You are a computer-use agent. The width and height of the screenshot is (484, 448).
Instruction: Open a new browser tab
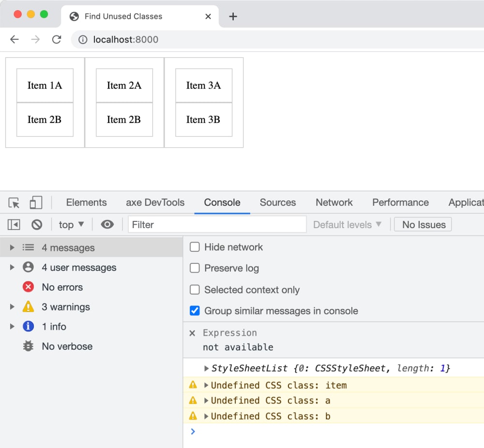coord(233,16)
